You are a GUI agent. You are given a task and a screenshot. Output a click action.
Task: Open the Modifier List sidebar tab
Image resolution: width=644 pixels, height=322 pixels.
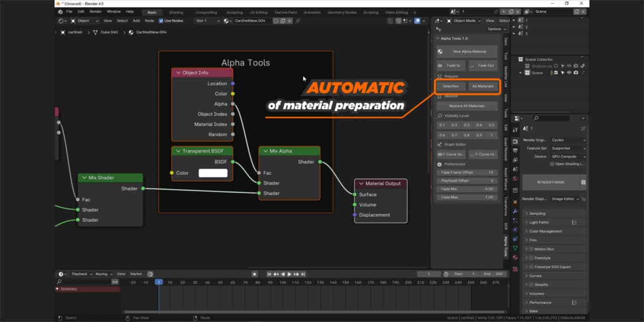pos(506,76)
